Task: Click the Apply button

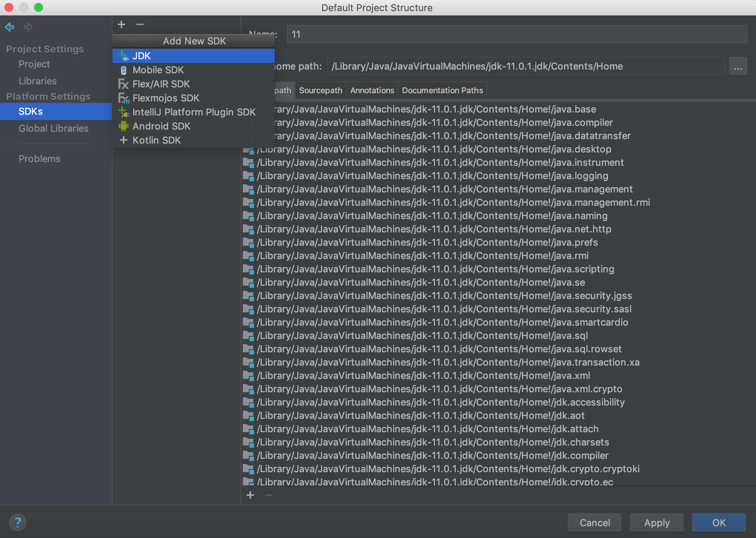Action: pos(657,522)
